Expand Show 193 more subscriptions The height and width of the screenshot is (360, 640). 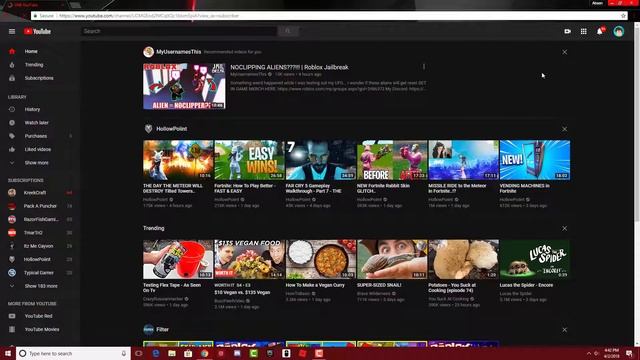click(x=40, y=286)
